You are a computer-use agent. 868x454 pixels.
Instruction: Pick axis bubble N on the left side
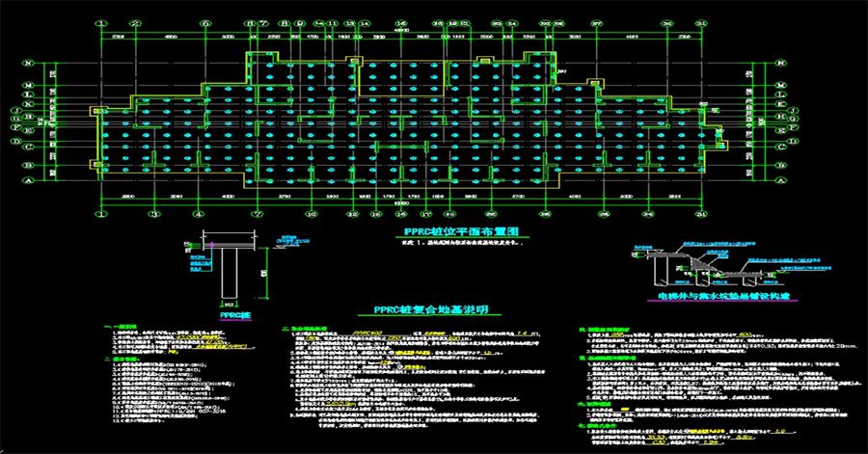[x=30, y=65]
